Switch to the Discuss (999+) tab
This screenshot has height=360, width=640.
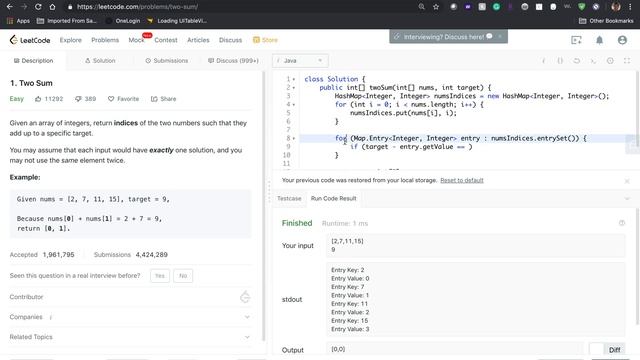pyautogui.click(x=233, y=61)
